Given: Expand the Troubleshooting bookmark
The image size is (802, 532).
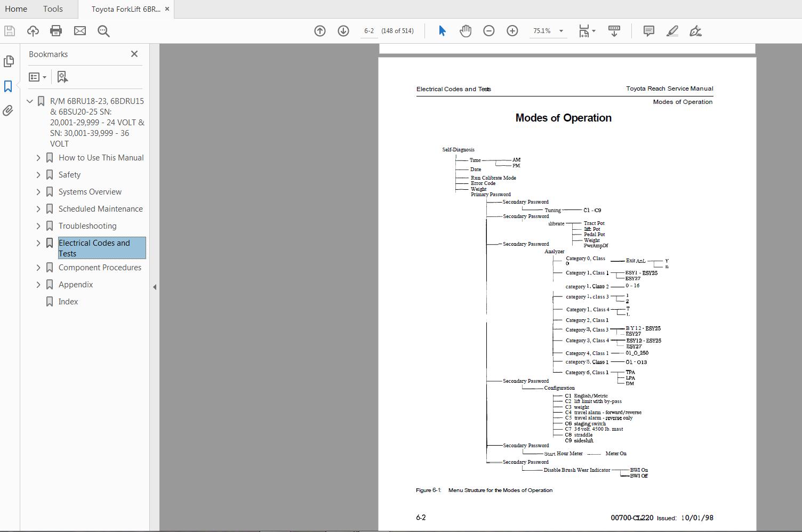Looking at the screenshot, I should coord(38,225).
